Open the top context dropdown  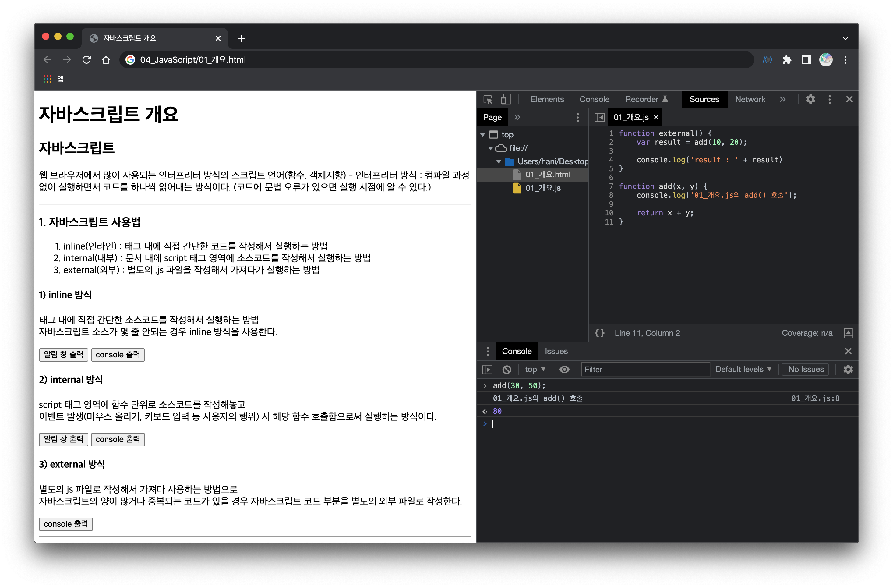tap(535, 370)
